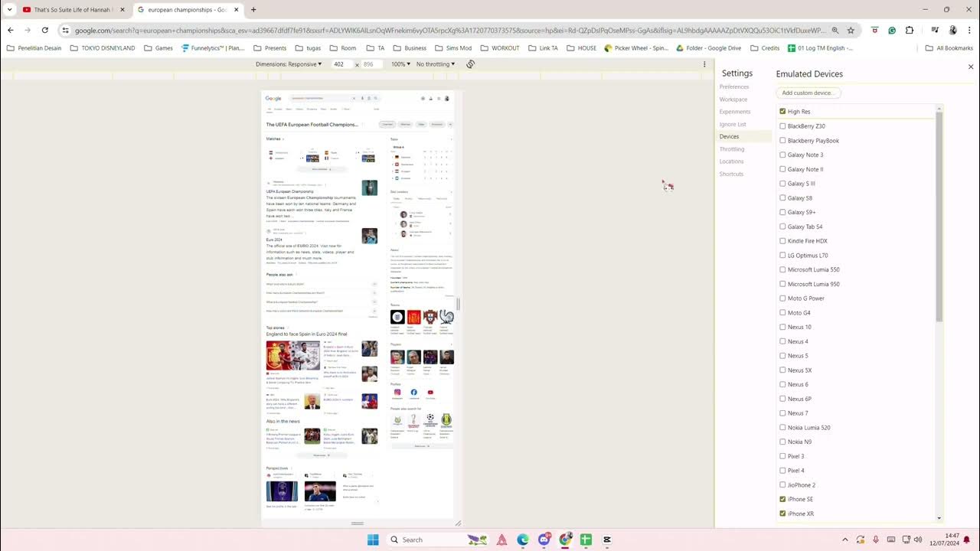
Task: Reload the current page
Action: [x=45, y=31]
